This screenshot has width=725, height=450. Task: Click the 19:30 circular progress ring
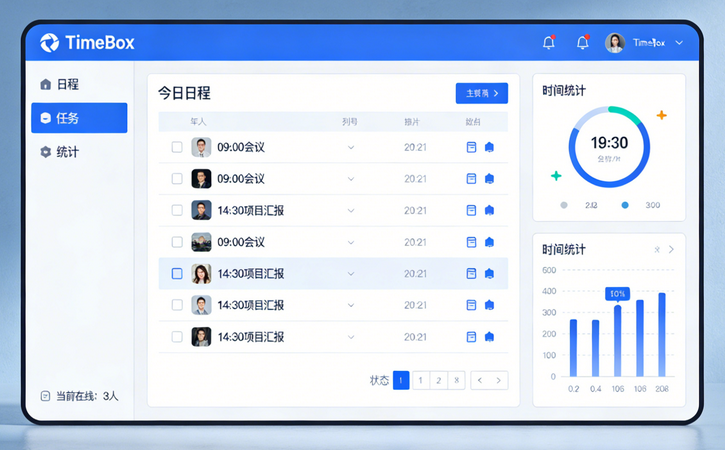pos(608,146)
